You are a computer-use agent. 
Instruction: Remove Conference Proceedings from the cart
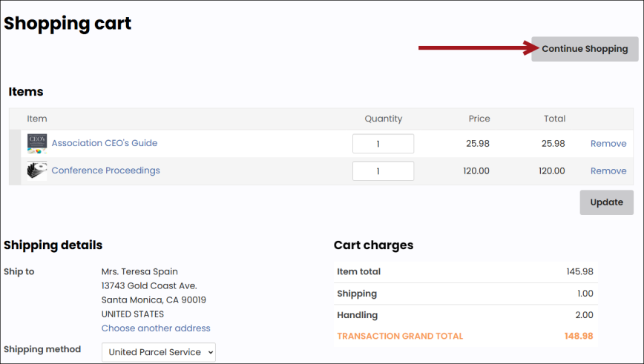click(x=608, y=171)
